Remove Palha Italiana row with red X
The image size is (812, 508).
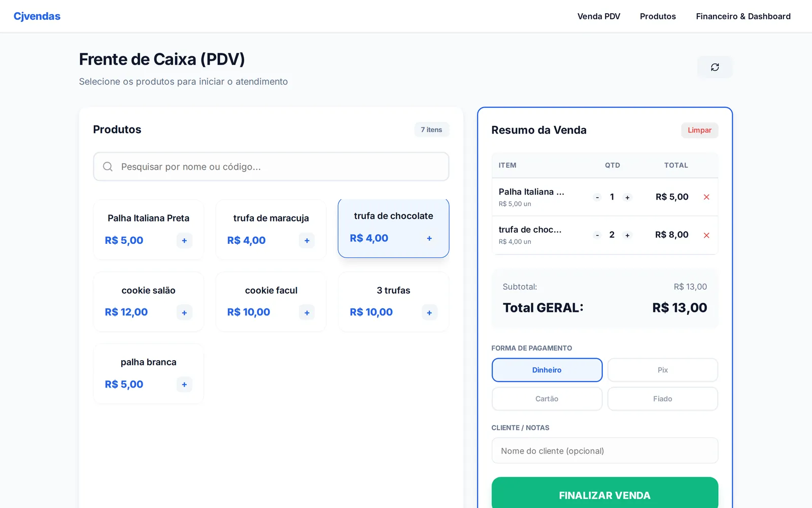coord(706,197)
